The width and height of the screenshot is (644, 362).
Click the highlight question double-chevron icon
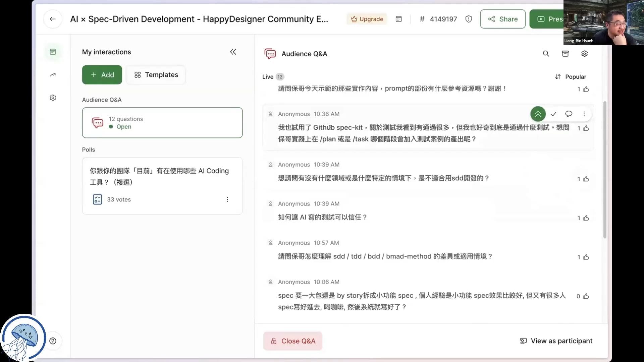tap(538, 114)
